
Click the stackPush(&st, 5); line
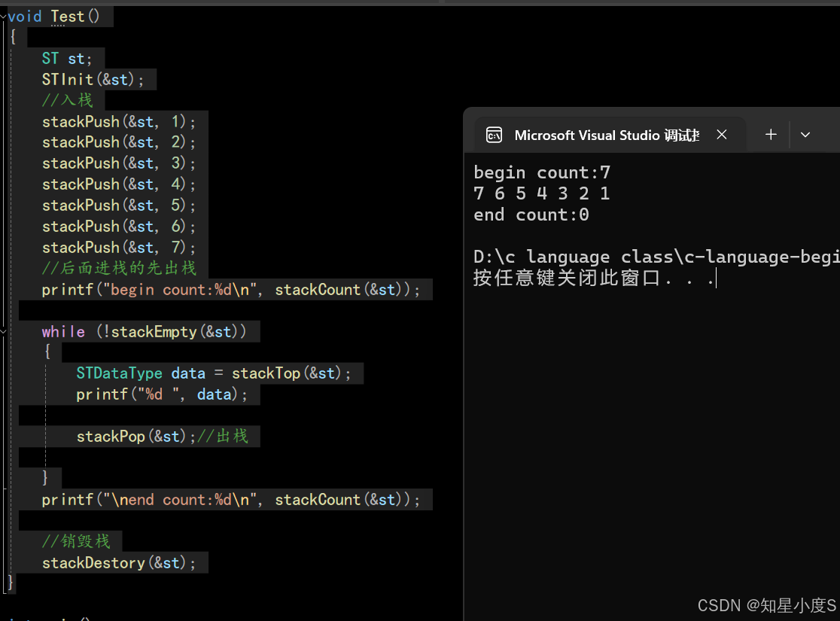[118, 205]
